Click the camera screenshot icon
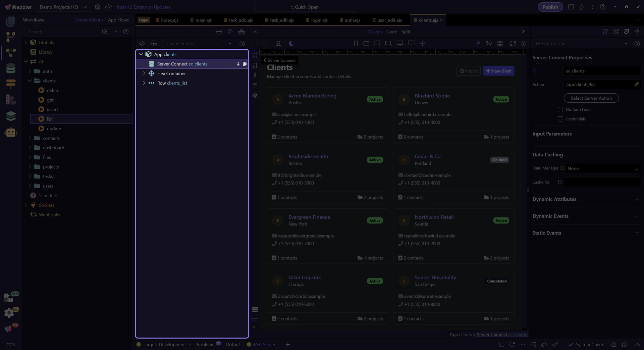The width and height of the screenshot is (644, 350). tap(278, 43)
